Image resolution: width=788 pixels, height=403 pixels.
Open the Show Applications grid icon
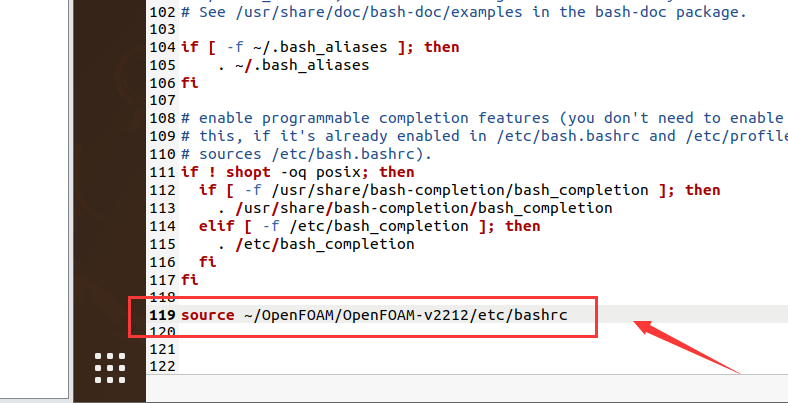click(x=110, y=368)
